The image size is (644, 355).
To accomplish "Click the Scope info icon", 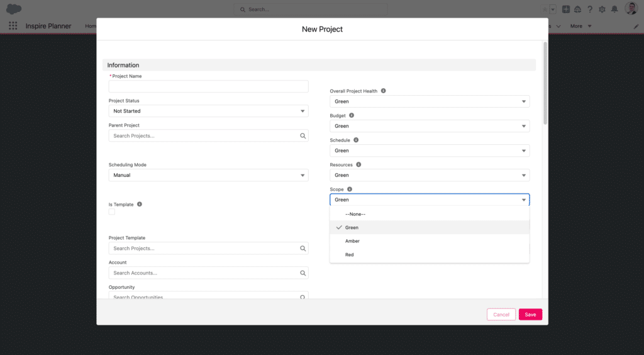I will click(350, 189).
